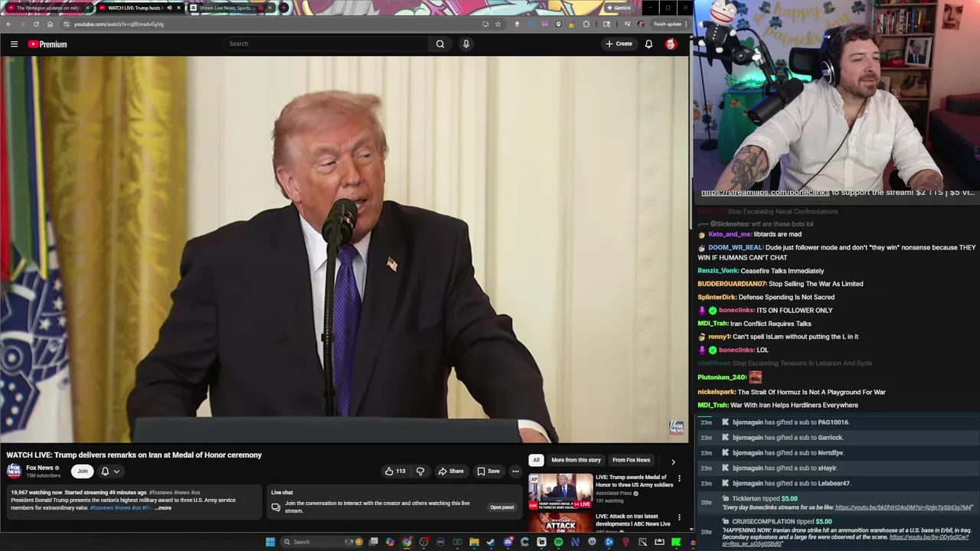Reload the page with the refresh icon
Viewport: 980px width, 551px height.
coord(36,24)
